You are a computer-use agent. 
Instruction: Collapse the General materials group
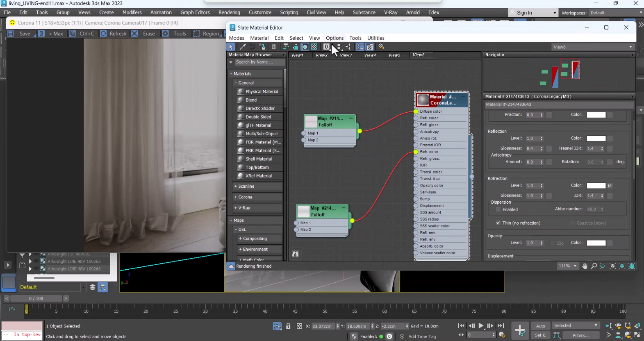coord(258,83)
